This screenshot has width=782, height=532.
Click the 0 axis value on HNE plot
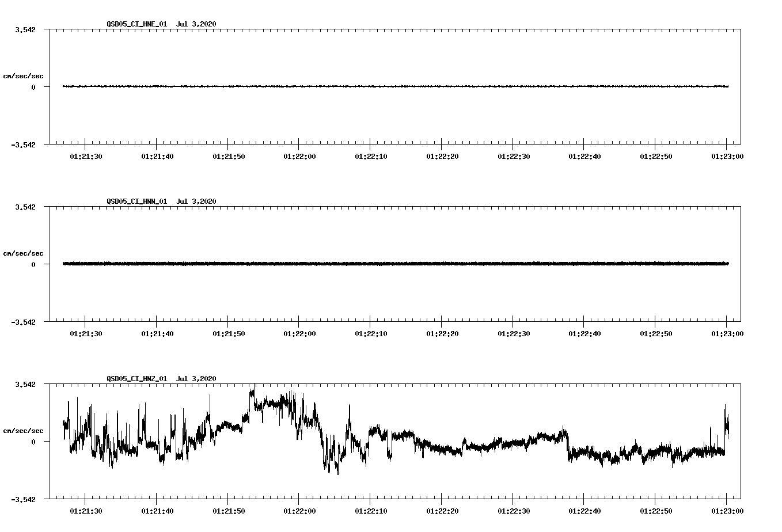click(x=33, y=87)
